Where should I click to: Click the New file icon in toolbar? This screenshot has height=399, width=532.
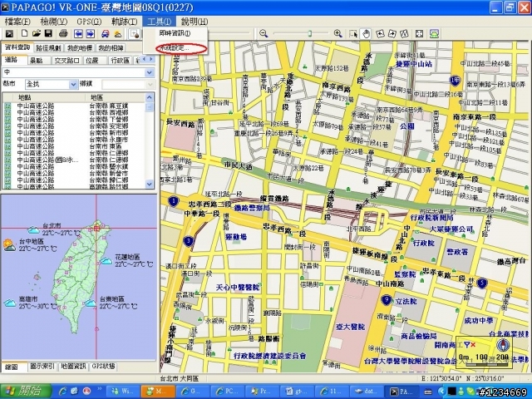point(24,33)
